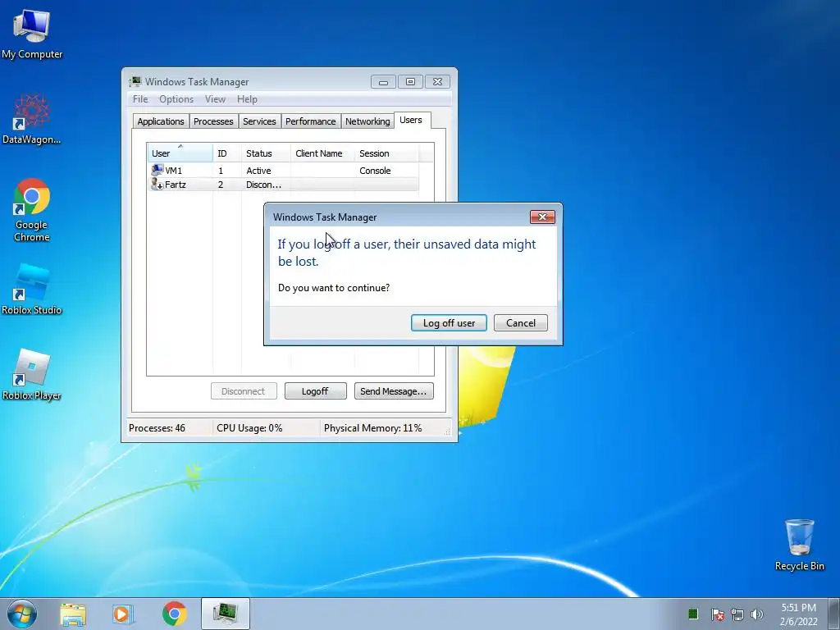The width and height of the screenshot is (840, 630).
Task: Confirm with Log off user button
Action: click(449, 323)
